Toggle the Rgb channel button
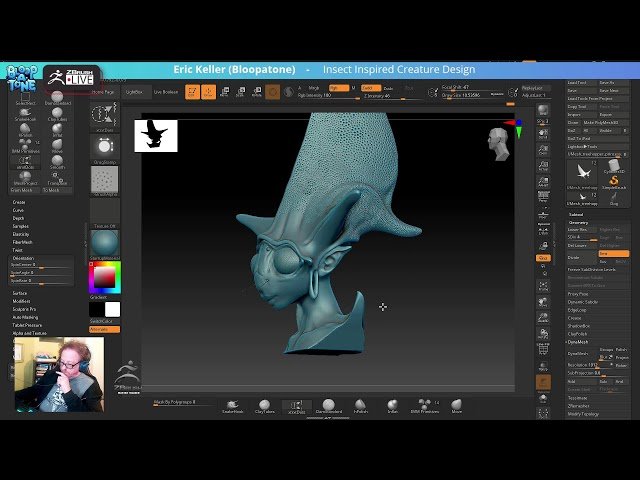Viewport: 640px width, 480px height. tap(339, 88)
